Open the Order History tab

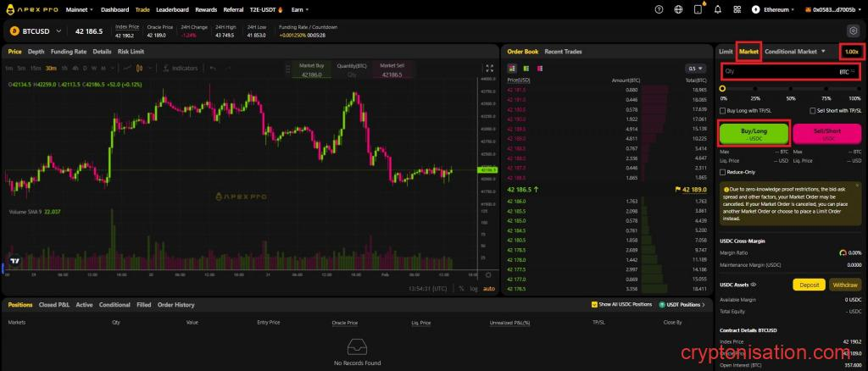click(x=175, y=305)
